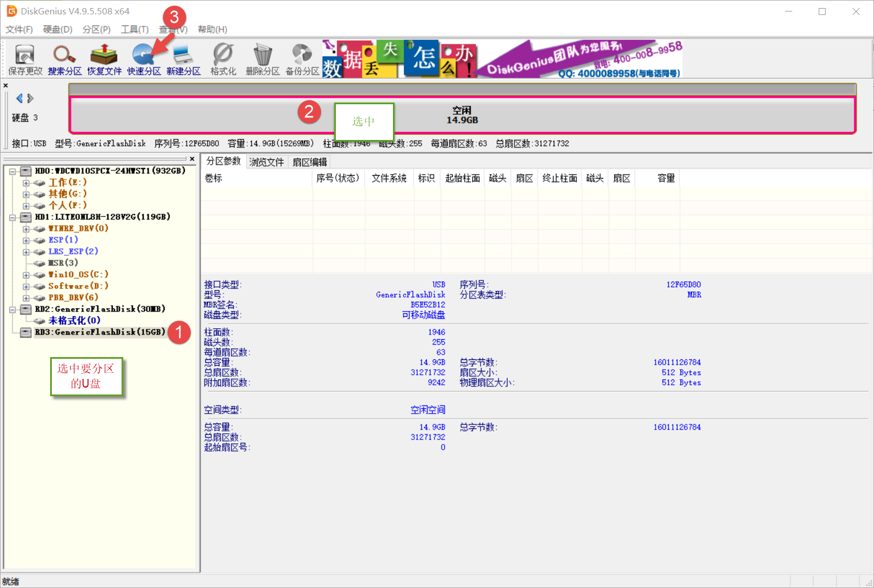Click the 备份分区 backup partition icon
Viewport: 874px width, 588px height.
(x=302, y=59)
